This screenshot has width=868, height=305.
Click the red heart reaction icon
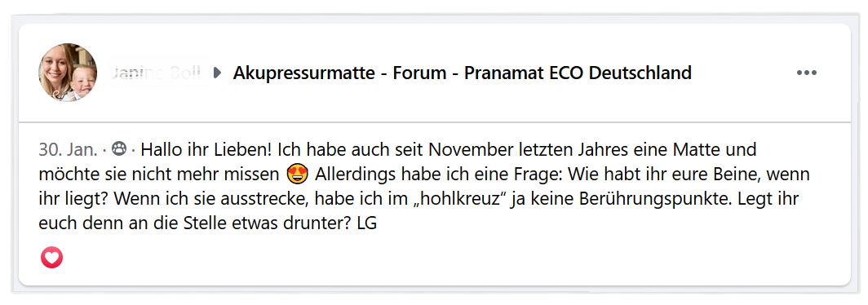(x=52, y=258)
